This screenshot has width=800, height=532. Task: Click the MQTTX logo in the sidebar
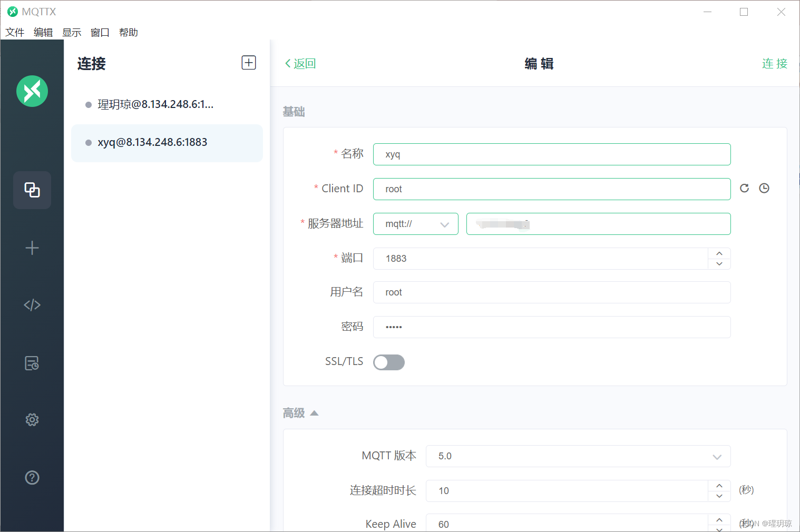coord(32,91)
